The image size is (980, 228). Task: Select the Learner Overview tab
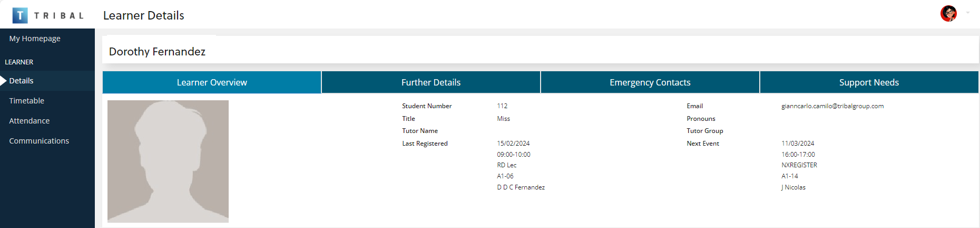coord(212,82)
